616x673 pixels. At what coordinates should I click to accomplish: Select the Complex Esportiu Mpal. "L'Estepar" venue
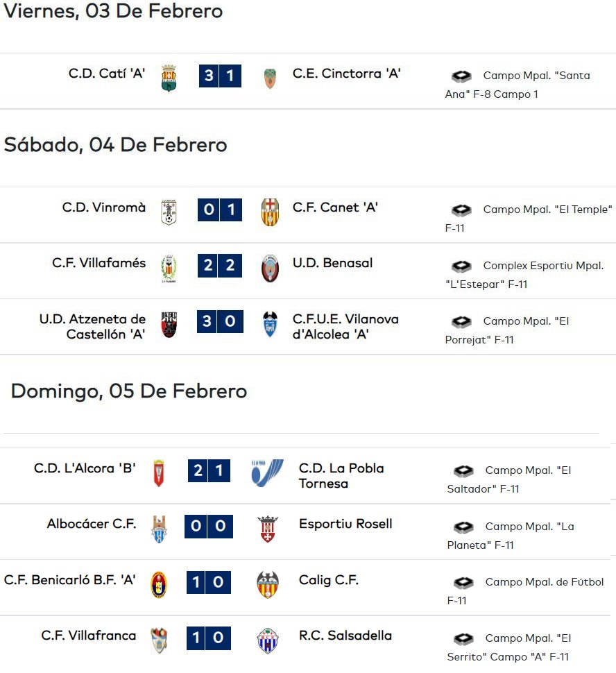524,275
